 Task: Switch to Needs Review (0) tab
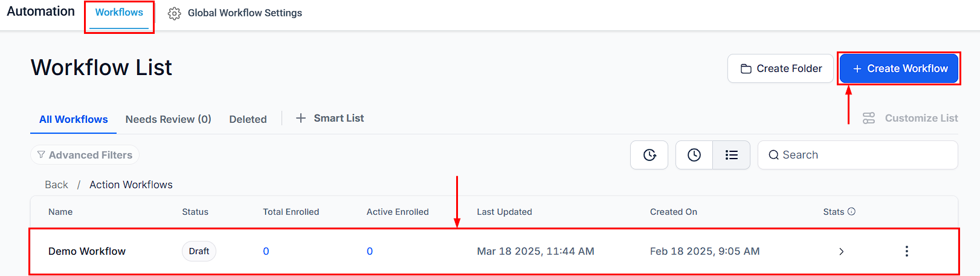[x=169, y=119]
